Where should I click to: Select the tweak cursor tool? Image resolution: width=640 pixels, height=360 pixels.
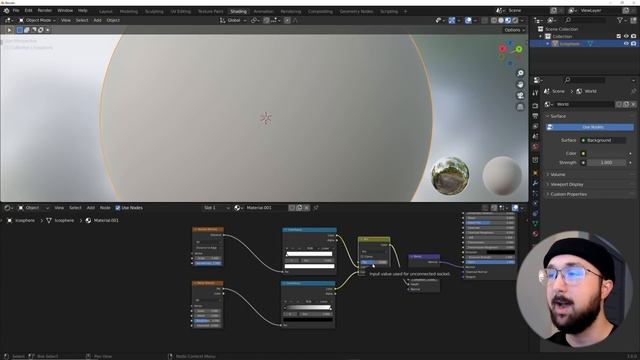[x=9, y=30]
